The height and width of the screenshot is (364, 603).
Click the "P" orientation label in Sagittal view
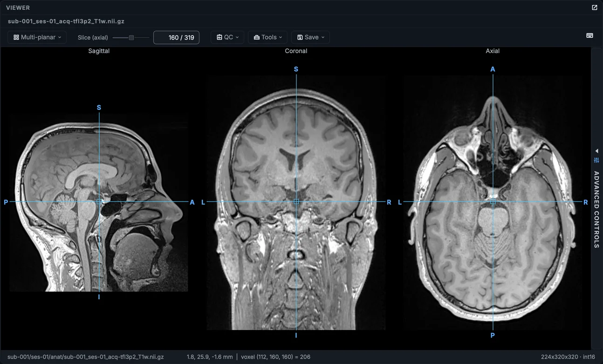click(x=6, y=202)
